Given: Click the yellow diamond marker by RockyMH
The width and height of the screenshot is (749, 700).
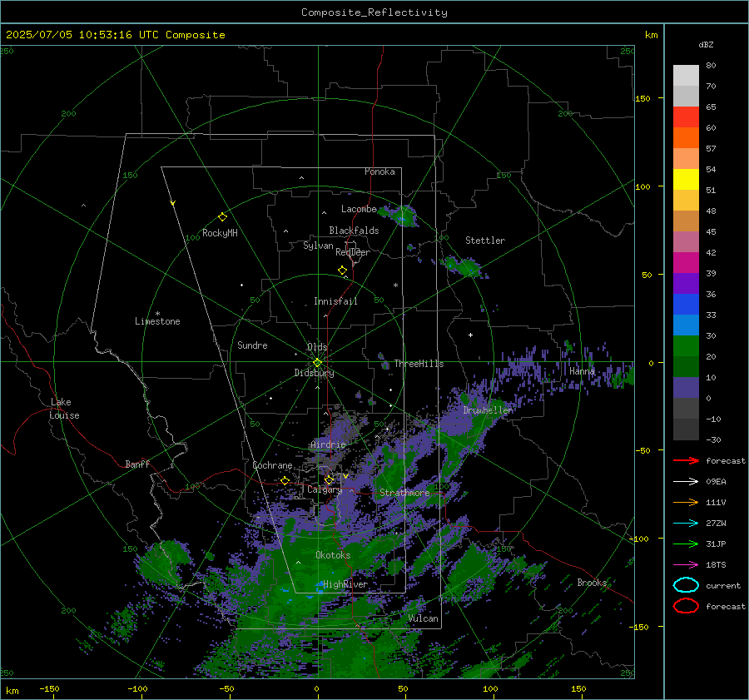Looking at the screenshot, I should coord(222,217).
